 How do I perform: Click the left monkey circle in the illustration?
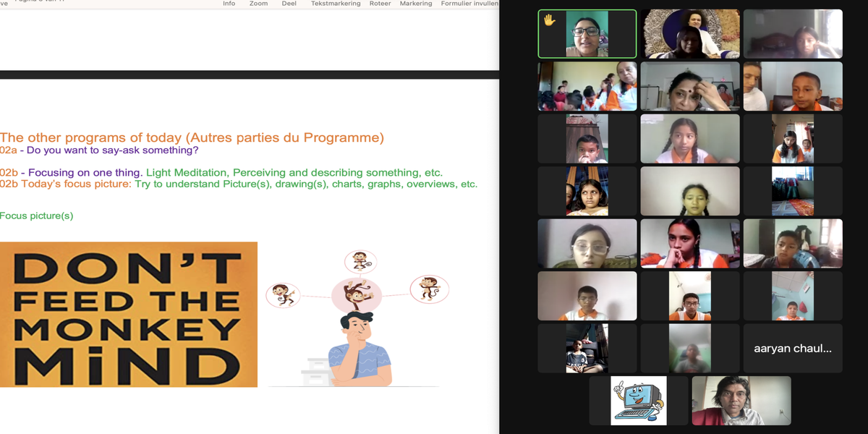coord(283,294)
